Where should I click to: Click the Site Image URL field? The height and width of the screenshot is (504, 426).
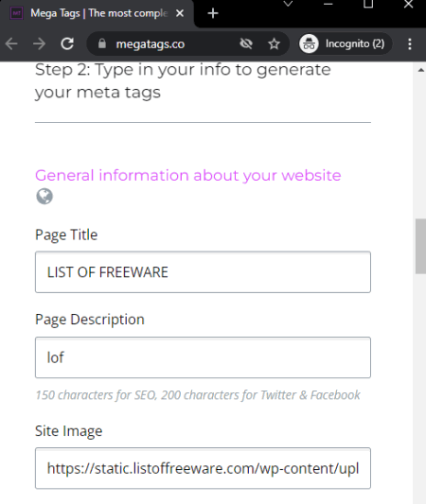tap(203, 468)
